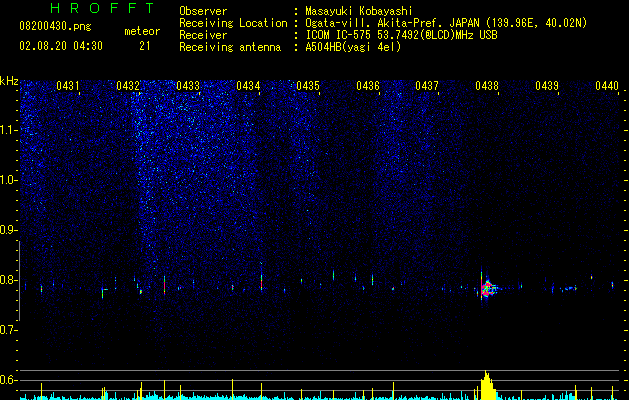Click the large yellow power peak at 0438

click(x=487, y=385)
